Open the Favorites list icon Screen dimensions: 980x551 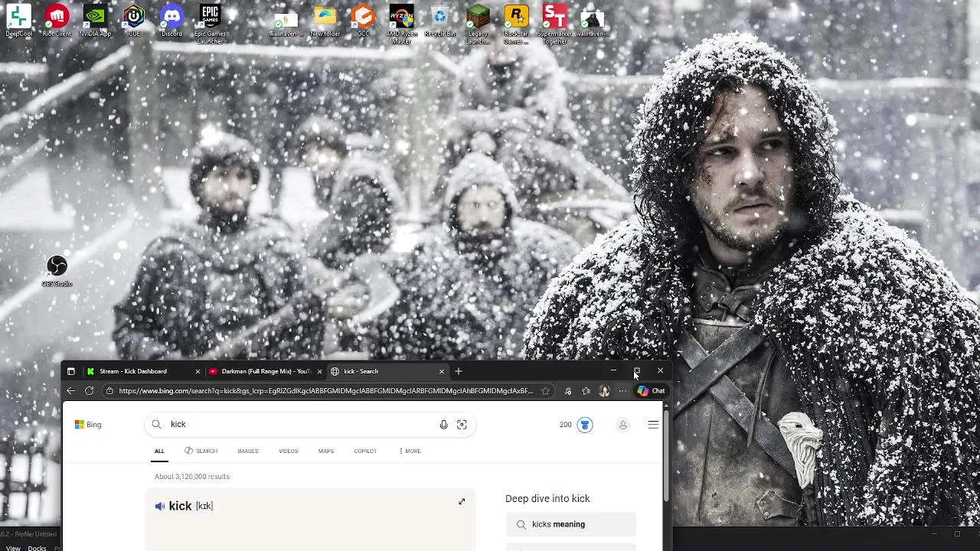(x=586, y=391)
